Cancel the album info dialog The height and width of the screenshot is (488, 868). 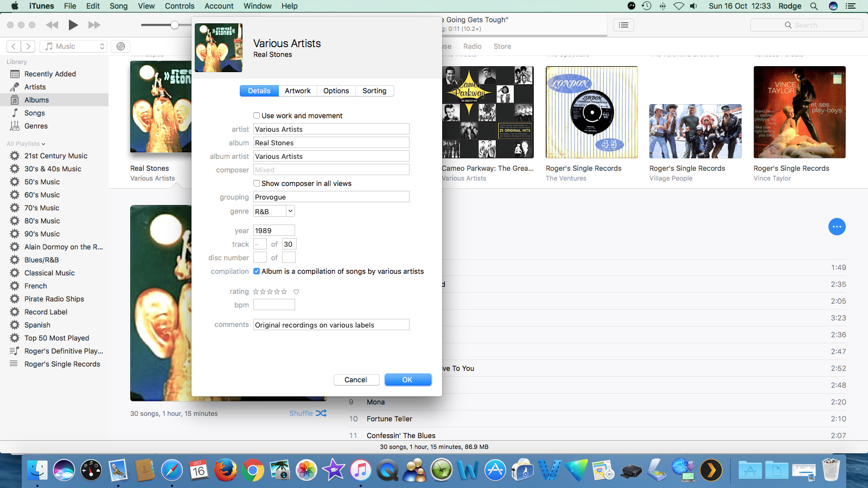[356, 380]
